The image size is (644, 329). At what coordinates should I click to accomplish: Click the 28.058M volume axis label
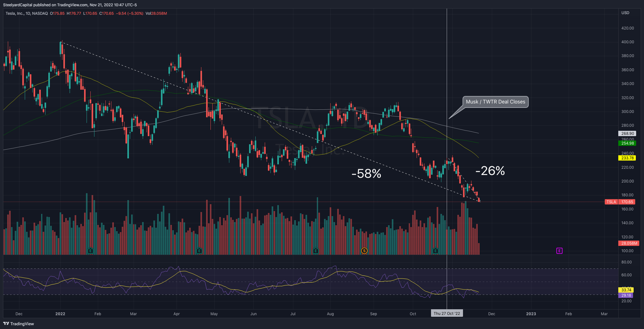click(629, 243)
